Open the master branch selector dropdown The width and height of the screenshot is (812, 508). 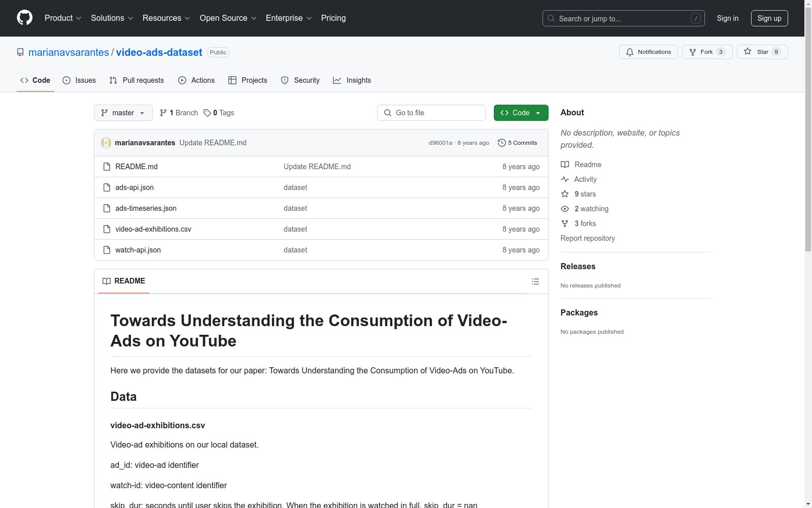tap(123, 113)
